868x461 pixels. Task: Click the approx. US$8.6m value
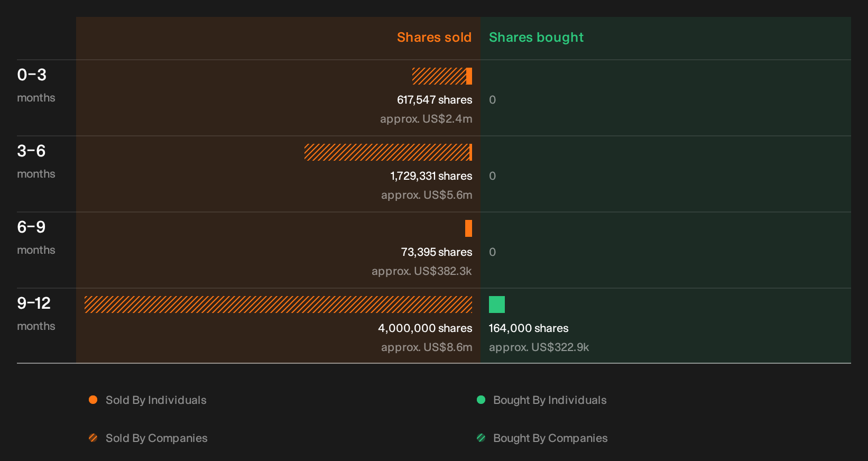[x=427, y=347]
